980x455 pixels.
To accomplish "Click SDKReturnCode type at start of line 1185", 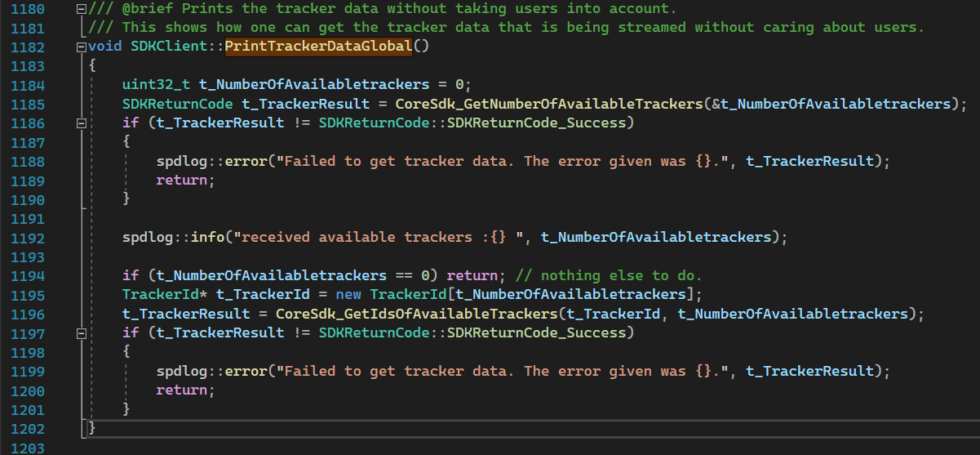I will pos(177,104).
